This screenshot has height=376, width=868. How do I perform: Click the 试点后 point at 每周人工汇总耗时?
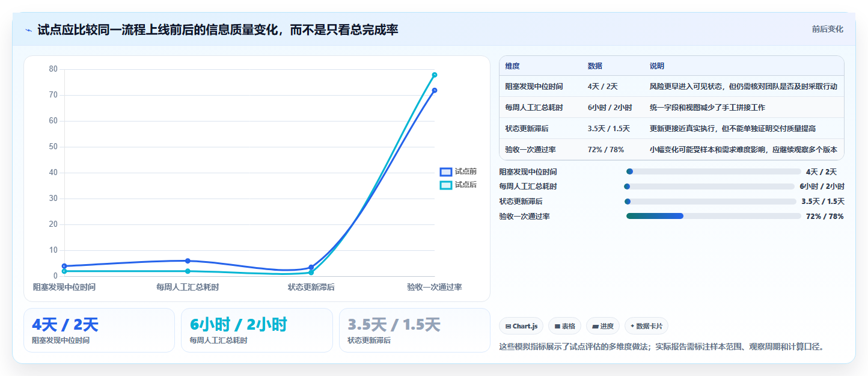tap(188, 271)
